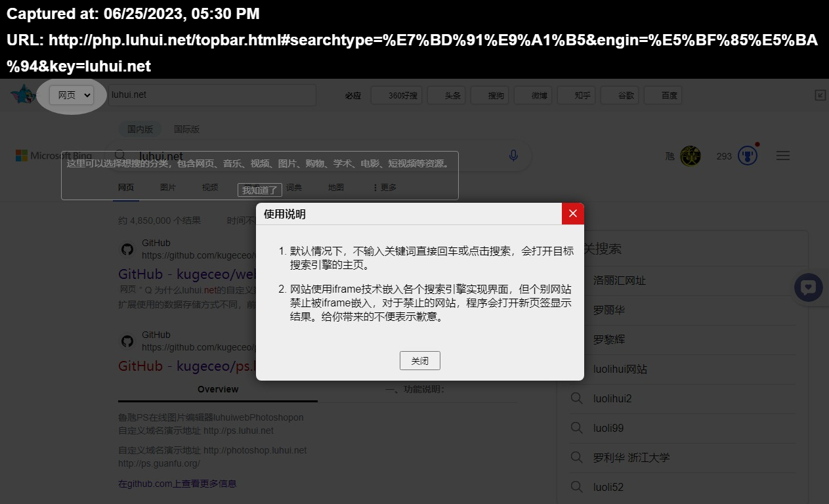
Task: Click related search 罗丽华
Action: (x=609, y=310)
